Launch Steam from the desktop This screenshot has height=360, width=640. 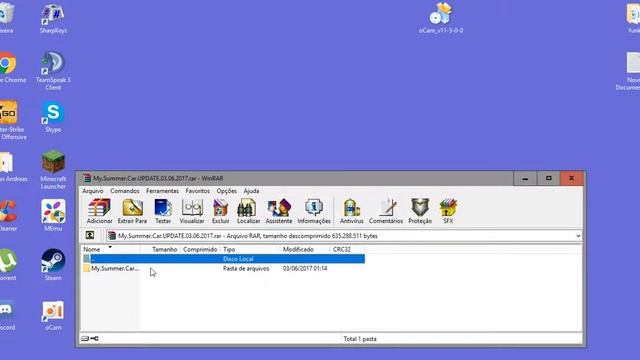pyautogui.click(x=53, y=265)
